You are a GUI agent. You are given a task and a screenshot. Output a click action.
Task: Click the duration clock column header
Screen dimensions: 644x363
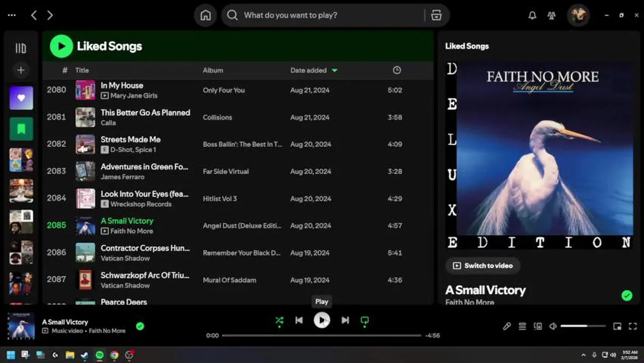pos(397,70)
